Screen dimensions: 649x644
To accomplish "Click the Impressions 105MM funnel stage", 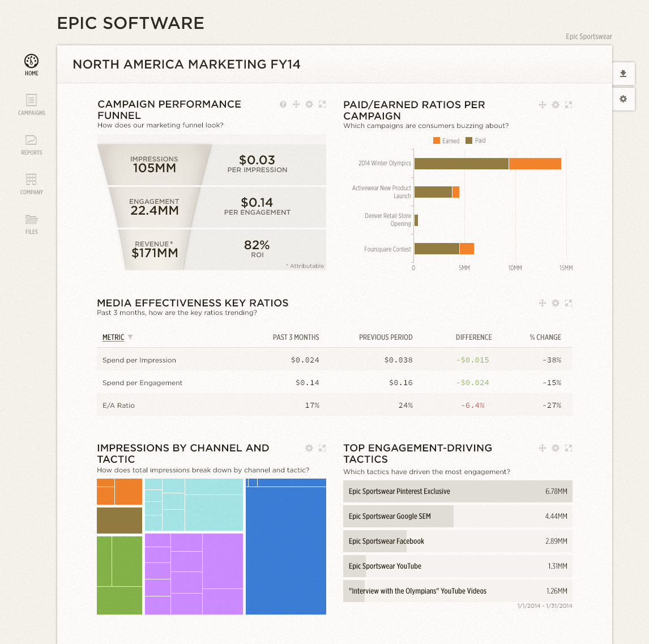I will tap(155, 164).
